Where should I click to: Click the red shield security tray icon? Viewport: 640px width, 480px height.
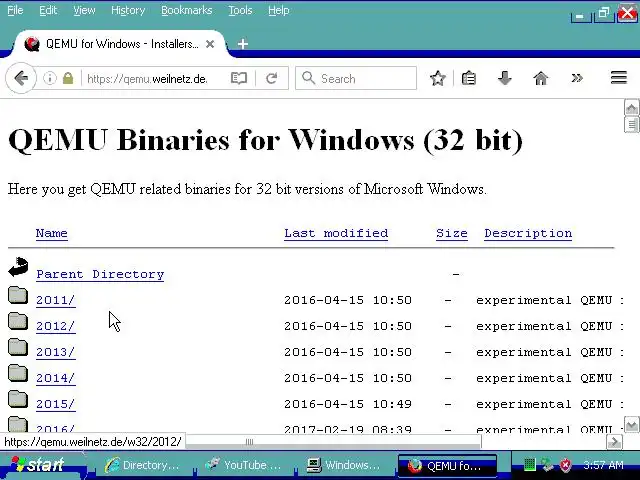click(x=565, y=464)
